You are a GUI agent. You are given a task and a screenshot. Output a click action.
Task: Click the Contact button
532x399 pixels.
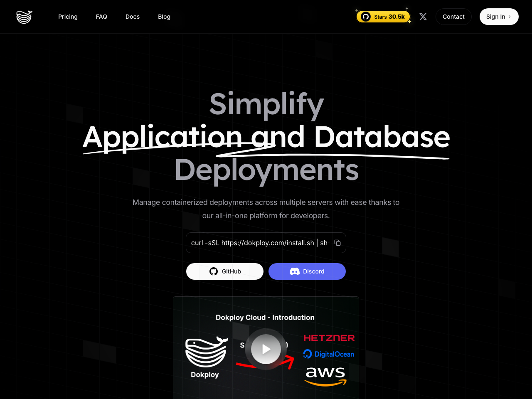[453, 17]
